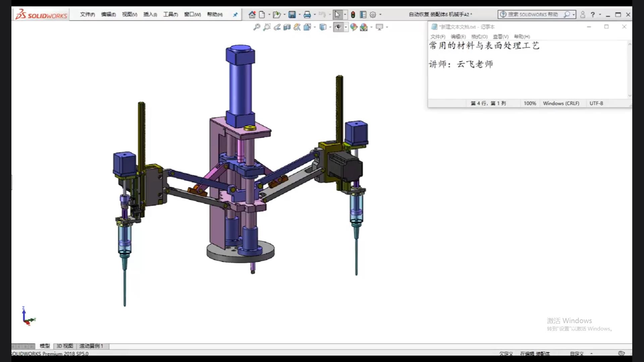Click the View Settings monitor icon
644x362 pixels.
[379, 27]
